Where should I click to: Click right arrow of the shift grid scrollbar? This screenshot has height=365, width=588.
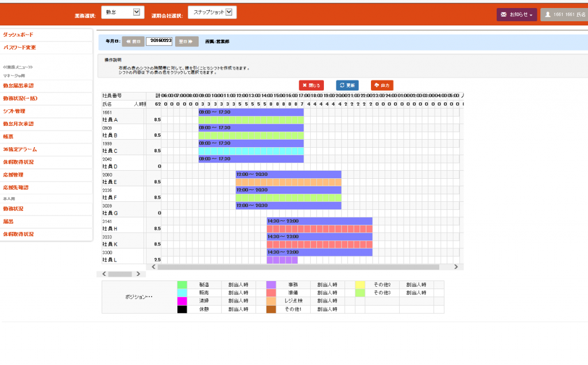(x=456, y=267)
